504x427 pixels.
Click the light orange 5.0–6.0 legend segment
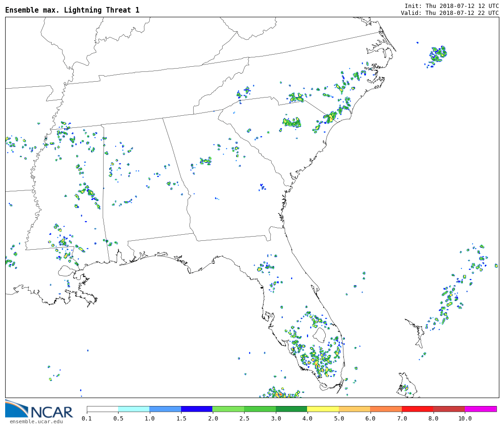click(354, 409)
